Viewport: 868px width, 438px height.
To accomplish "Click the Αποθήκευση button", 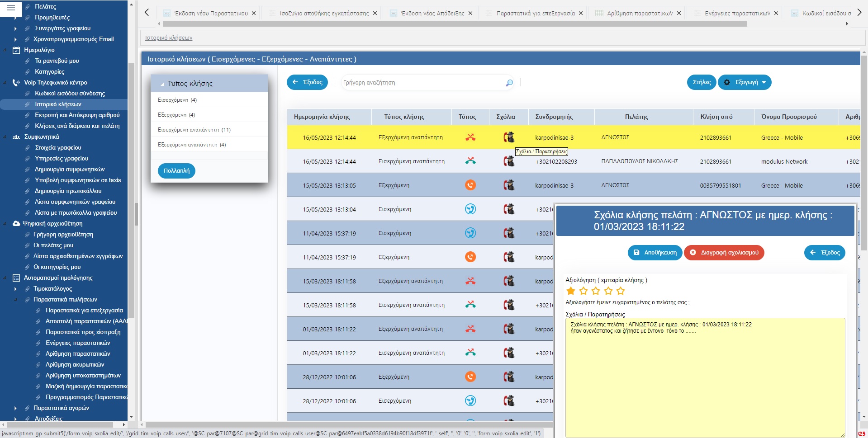I will [x=655, y=253].
